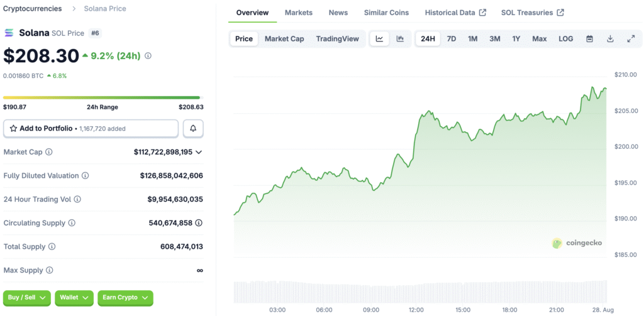This screenshot has width=644, height=316.
Task: Click the download chart data icon
Action: click(x=610, y=39)
